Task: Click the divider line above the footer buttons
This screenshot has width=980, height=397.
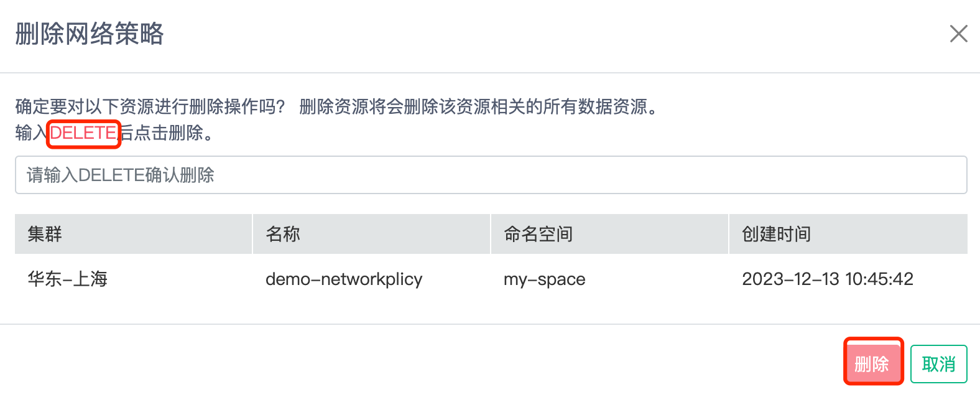Action: click(x=490, y=324)
